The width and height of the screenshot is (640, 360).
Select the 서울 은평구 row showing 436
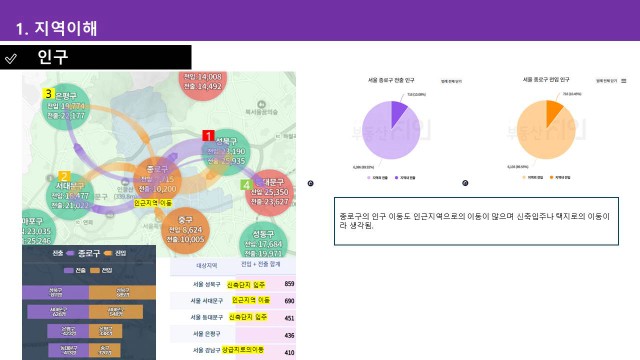click(233, 334)
